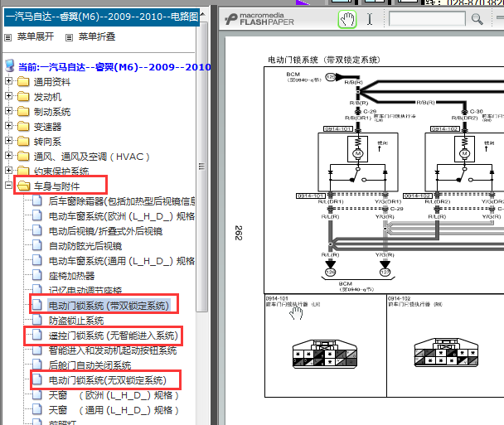The height and width of the screenshot is (425, 504).
Task: Open the current vehicle title link
Action: pos(114,67)
